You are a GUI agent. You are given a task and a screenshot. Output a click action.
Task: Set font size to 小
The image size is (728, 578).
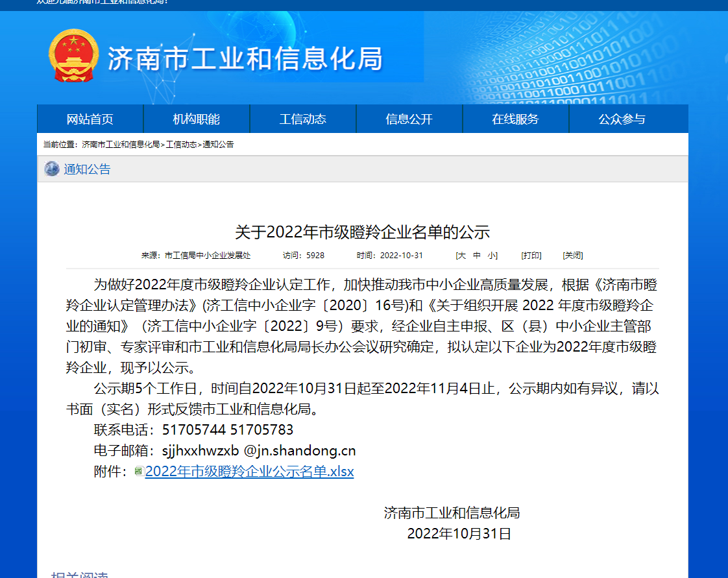[492, 256]
